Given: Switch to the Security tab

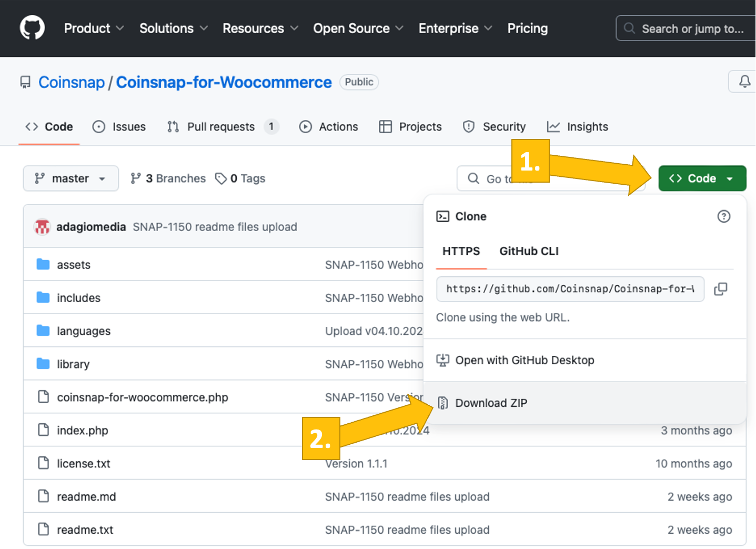Looking at the screenshot, I should coord(494,127).
